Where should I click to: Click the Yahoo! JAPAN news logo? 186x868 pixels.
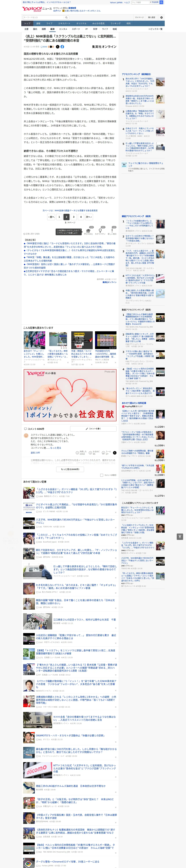point(37,9)
